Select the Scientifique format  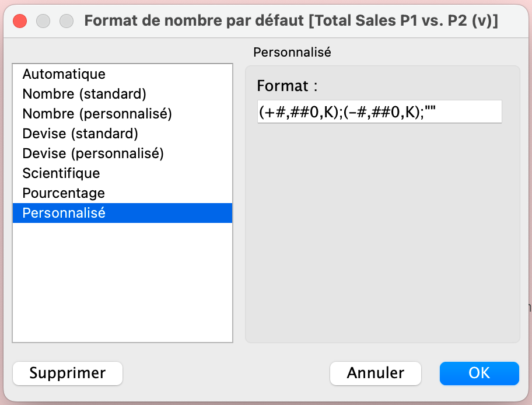click(x=122, y=173)
